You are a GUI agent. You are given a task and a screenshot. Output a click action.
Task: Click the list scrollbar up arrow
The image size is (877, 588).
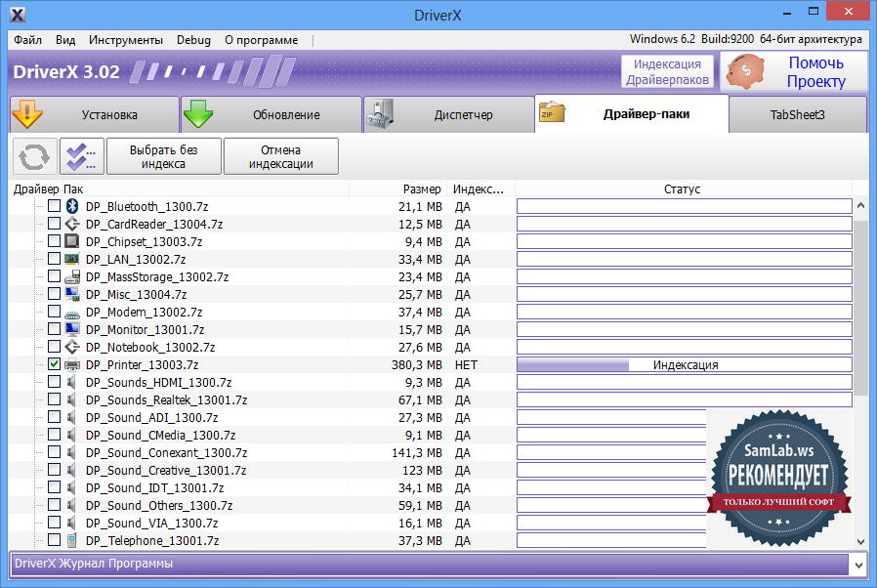(x=860, y=206)
